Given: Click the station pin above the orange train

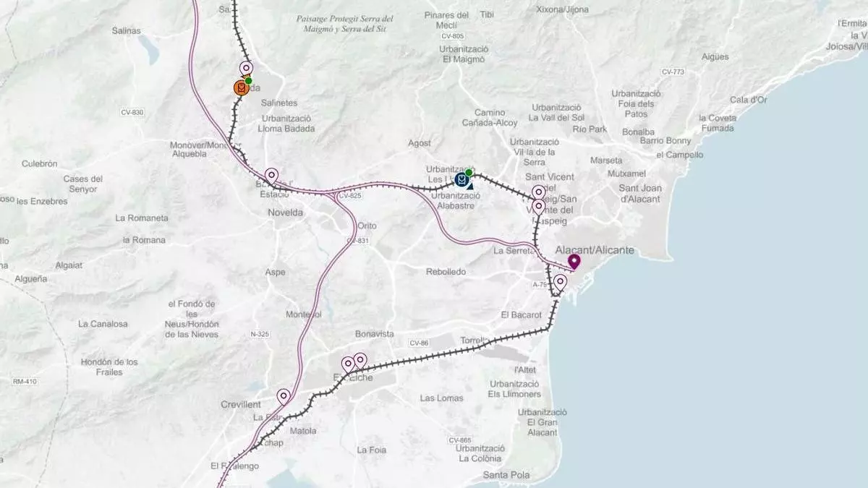Looking at the screenshot, I should click(x=246, y=69).
